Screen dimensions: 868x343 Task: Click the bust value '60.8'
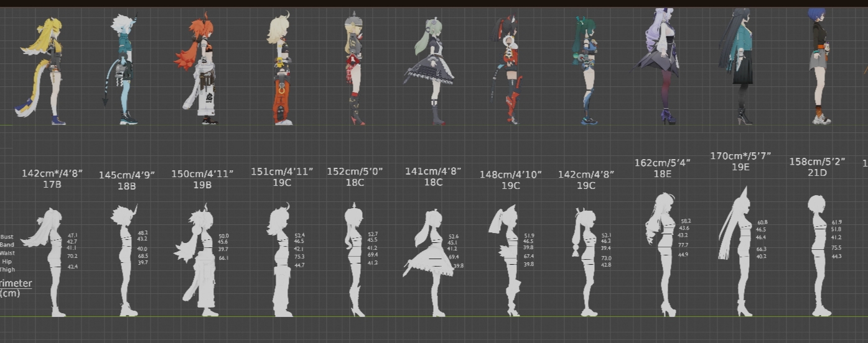pos(762,222)
